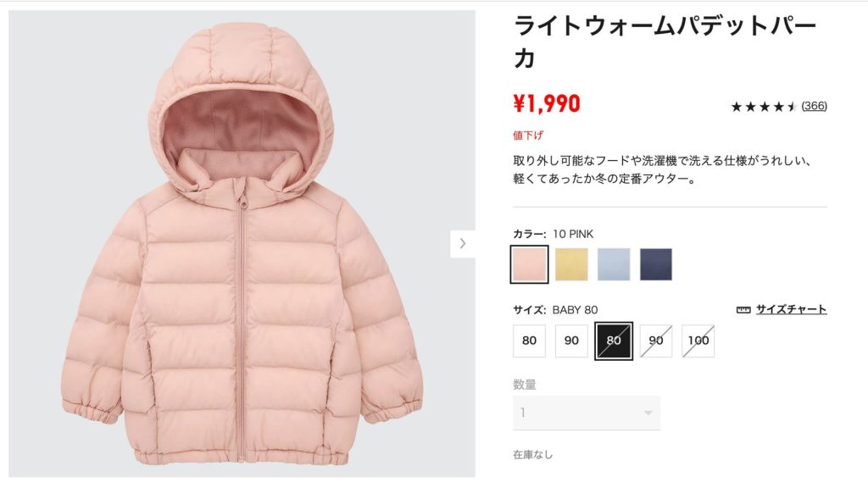
Task: Click the pink padded parka product image
Action: pos(242,243)
